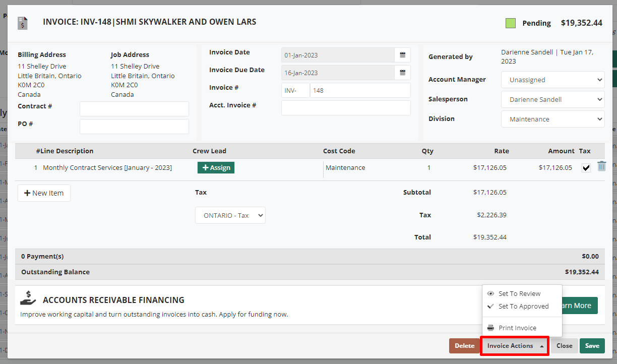Delete the Monthly Contract Services line item

tap(601, 166)
